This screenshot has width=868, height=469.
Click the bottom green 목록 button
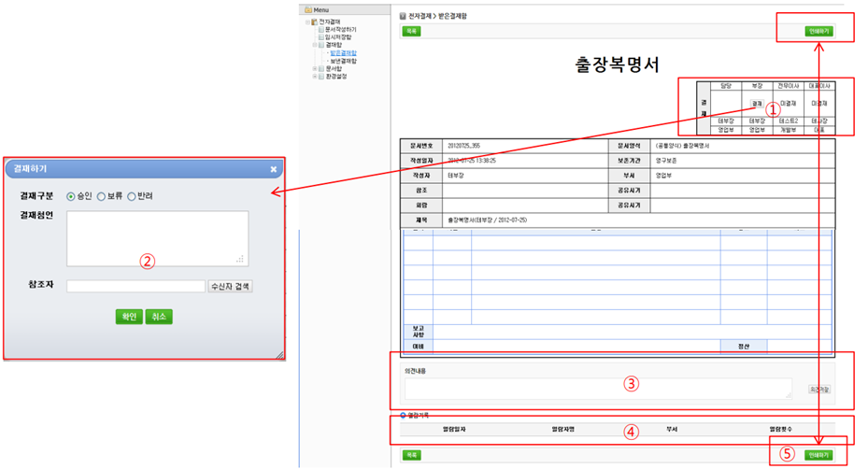point(411,455)
